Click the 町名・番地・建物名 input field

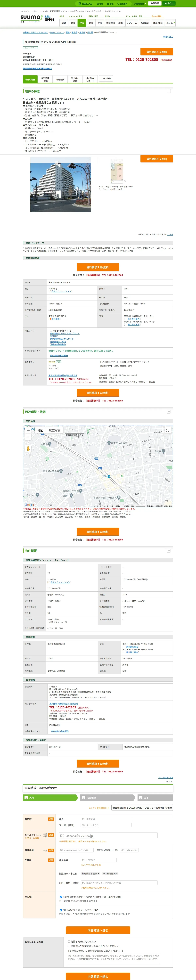pyautogui.click(x=119, y=883)
